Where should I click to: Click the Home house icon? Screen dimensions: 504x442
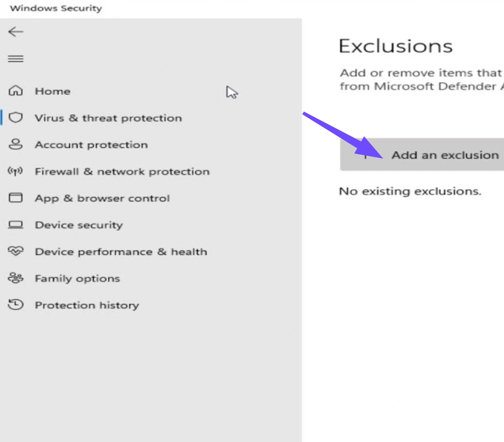[16, 91]
